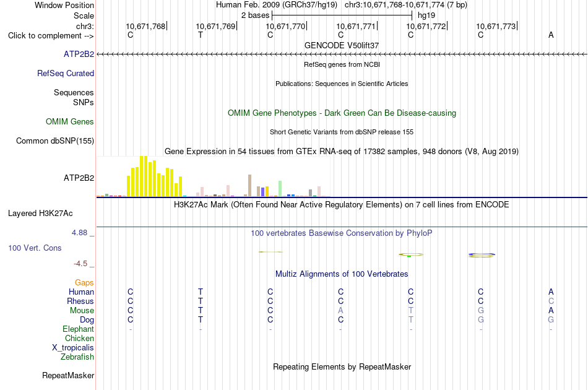Viewport: 588px width, 390px height.
Task: Click the Sequences track label
Action: (x=74, y=93)
